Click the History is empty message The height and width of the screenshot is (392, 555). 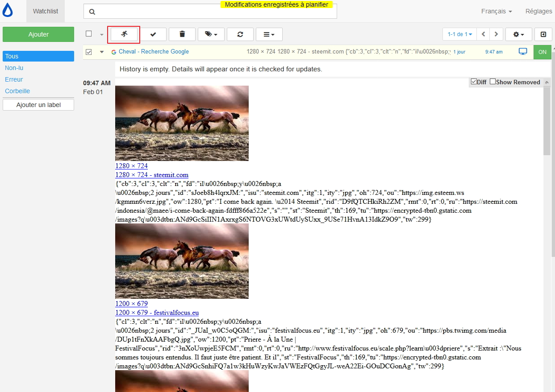click(x=221, y=69)
